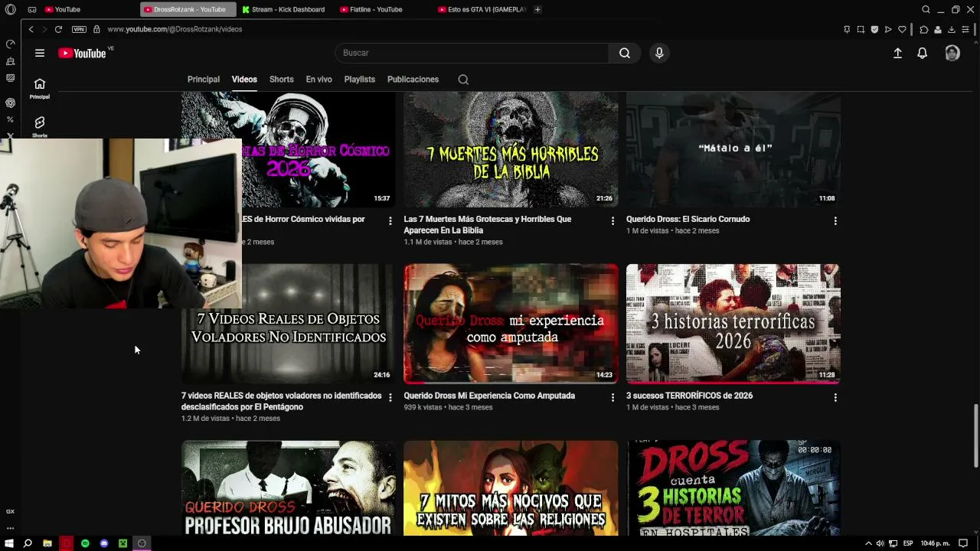Click the pin icon in browser toolbar

point(847,29)
